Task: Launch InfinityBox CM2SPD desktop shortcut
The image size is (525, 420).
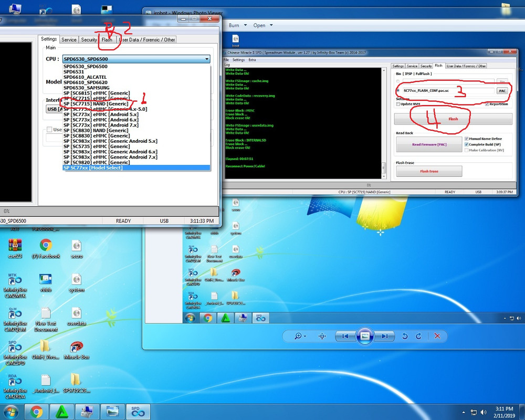Action: pyautogui.click(x=15, y=352)
